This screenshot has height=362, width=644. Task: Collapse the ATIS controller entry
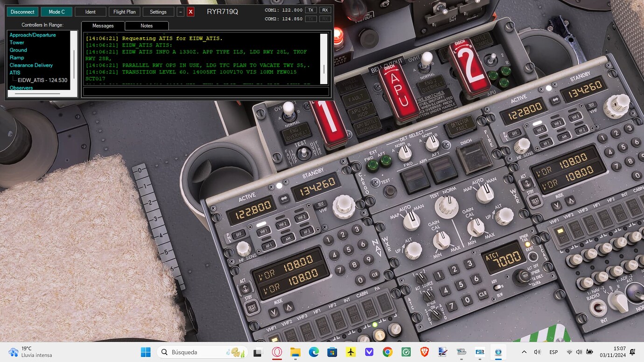pos(14,72)
